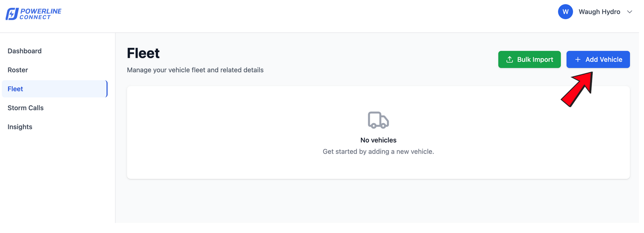Select the upload icon on Bulk Import
The image size is (644, 233).
(x=510, y=59)
